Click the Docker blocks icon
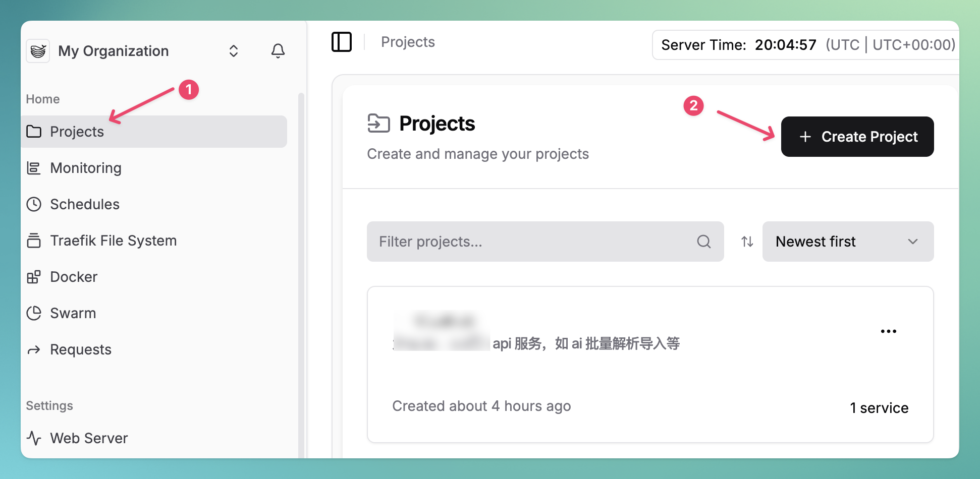The image size is (980, 479). click(34, 277)
